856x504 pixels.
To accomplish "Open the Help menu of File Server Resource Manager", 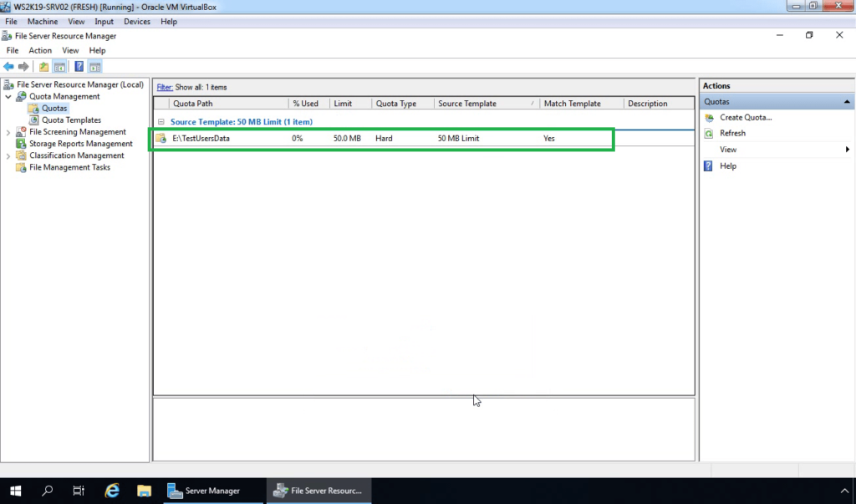I will click(97, 50).
